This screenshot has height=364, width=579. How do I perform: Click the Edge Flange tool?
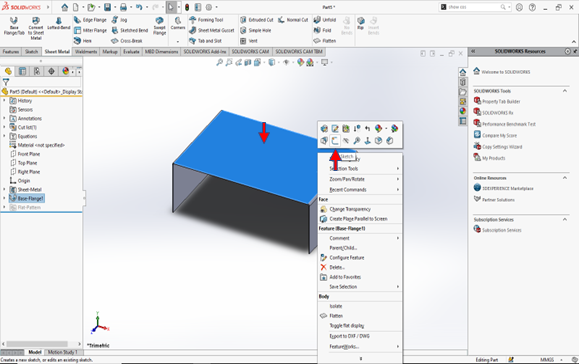[x=90, y=20]
